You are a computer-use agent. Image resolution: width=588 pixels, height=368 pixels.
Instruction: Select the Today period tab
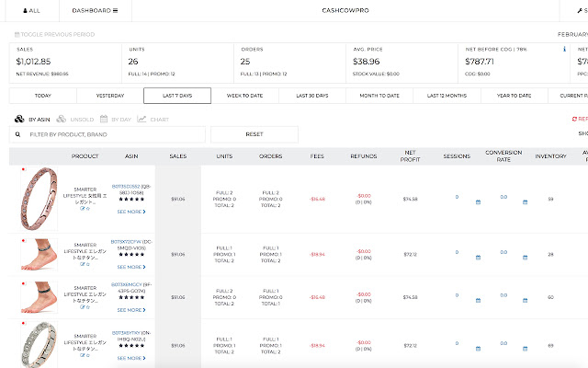point(43,96)
